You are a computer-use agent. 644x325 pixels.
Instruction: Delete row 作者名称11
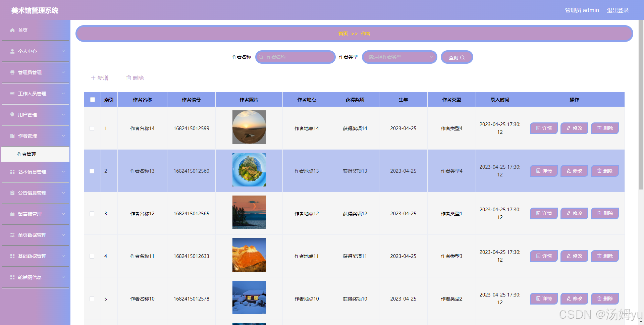pos(605,256)
